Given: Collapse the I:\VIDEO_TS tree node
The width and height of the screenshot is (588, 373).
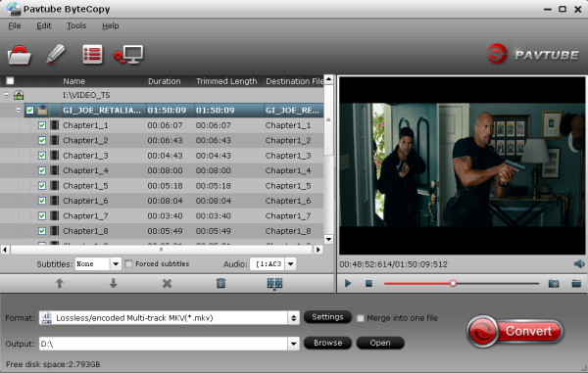Looking at the screenshot, I should (7, 95).
